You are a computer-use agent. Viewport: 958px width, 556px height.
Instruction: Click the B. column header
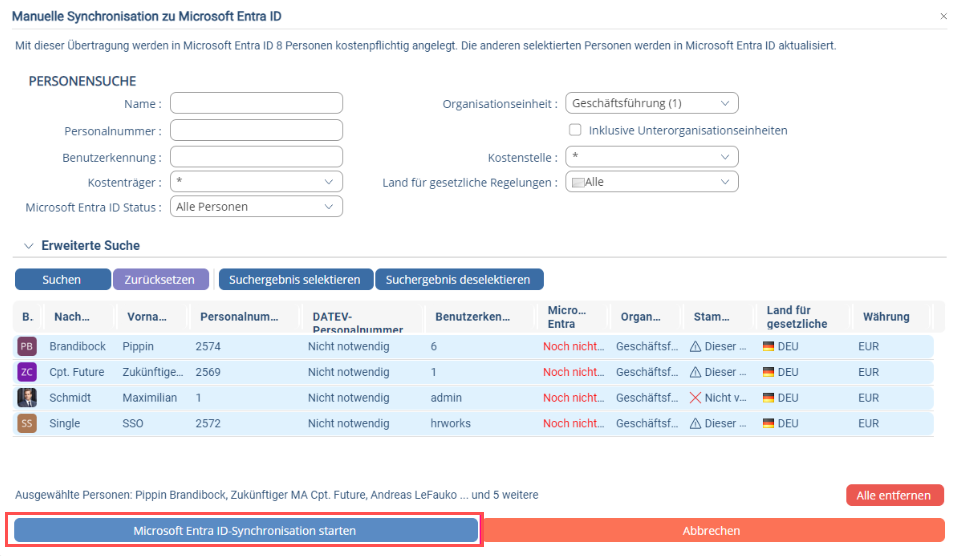point(27,316)
